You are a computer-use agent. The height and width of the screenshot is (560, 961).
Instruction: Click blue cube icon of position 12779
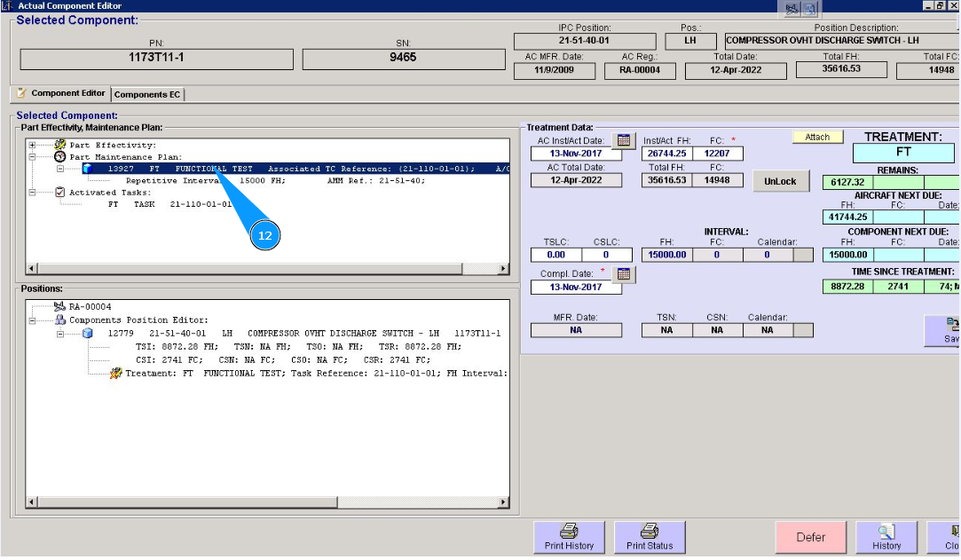(87, 334)
